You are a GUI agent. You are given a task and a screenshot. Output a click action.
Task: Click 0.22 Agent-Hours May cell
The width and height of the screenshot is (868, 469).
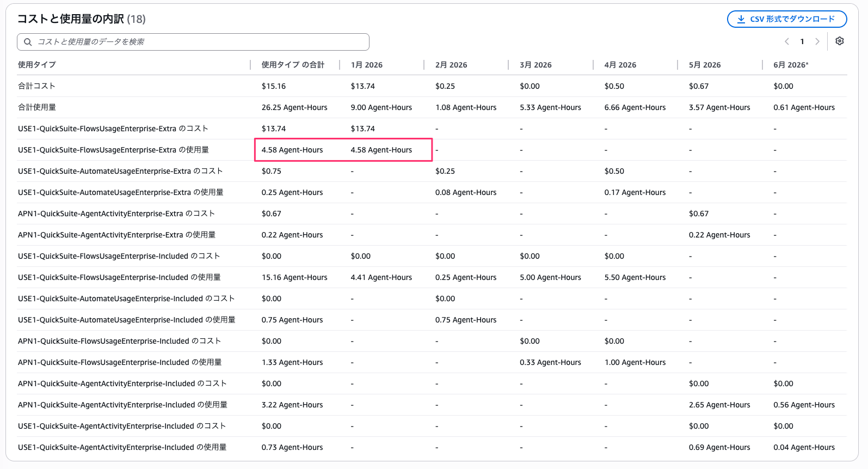pos(719,235)
